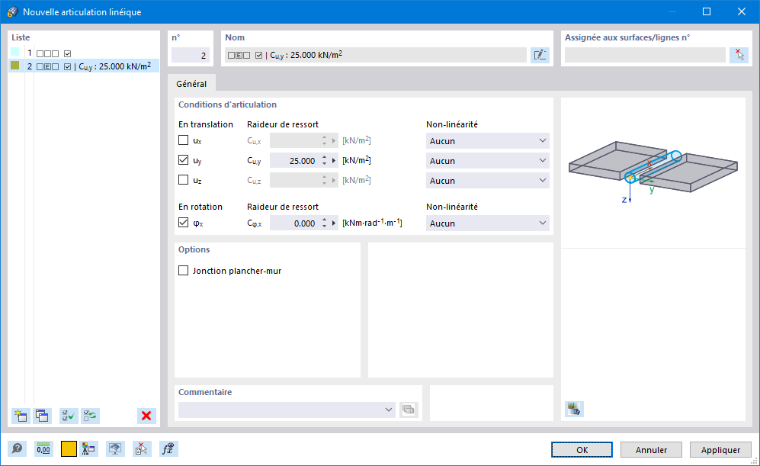Click the OK button
Image resolution: width=760 pixels, height=466 pixels.
pos(582,450)
